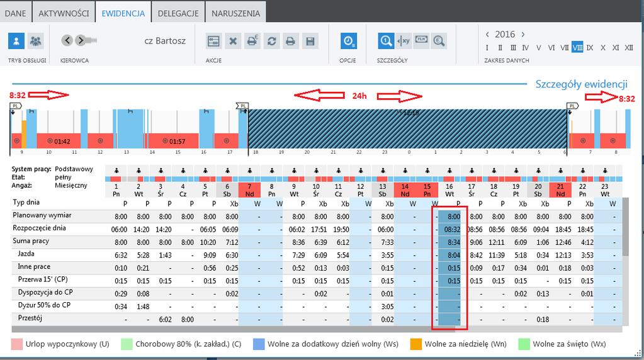
Task: Click the hatched 24h rest block on timeline
Action: [407, 129]
